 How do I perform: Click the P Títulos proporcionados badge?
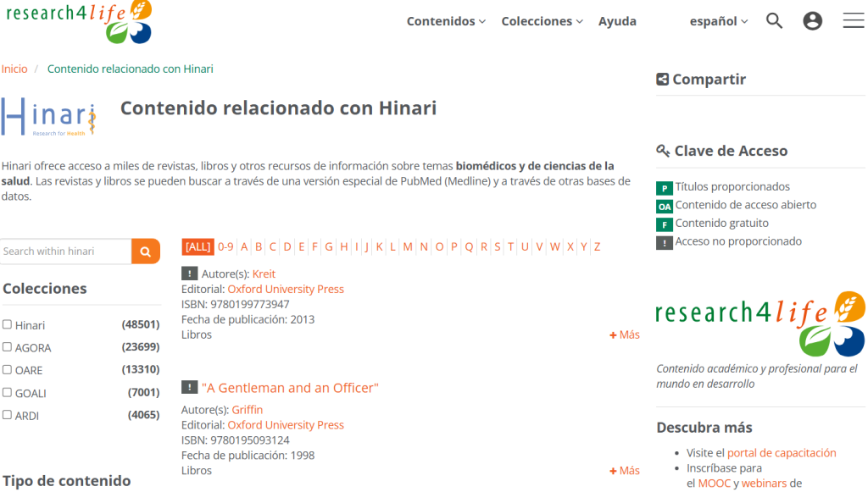click(665, 188)
